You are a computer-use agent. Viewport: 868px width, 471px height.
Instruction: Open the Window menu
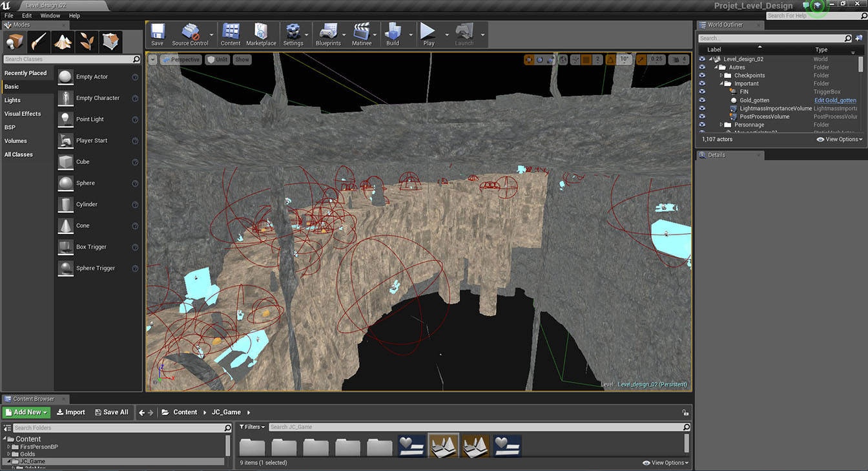pyautogui.click(x=50, y=16)
